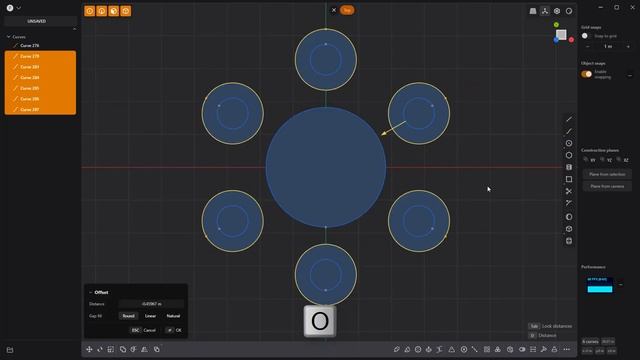Click the pencil-shaped icon in bottom-right toolbar
The width and height of the screenshot is (640, 360).
point(396,349)
